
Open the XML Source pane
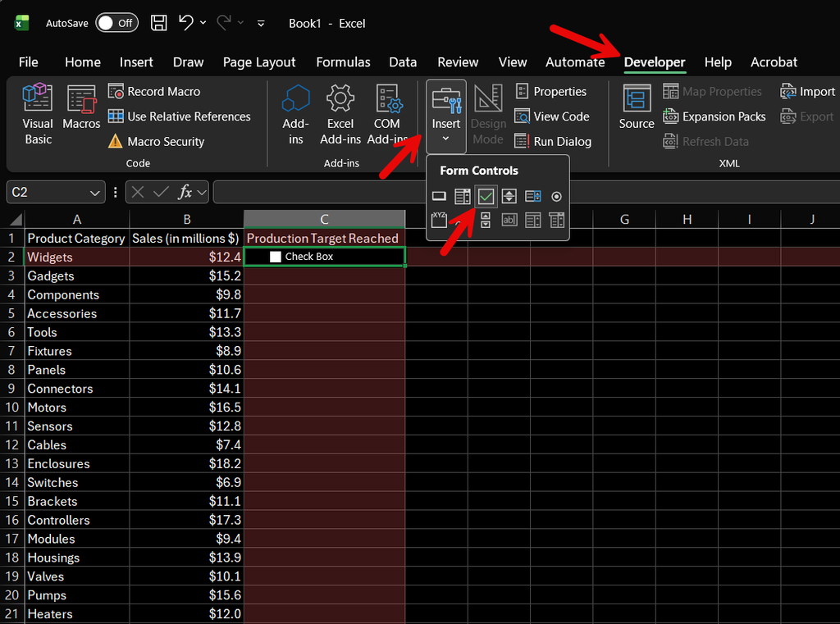click(x=637, y=107)
